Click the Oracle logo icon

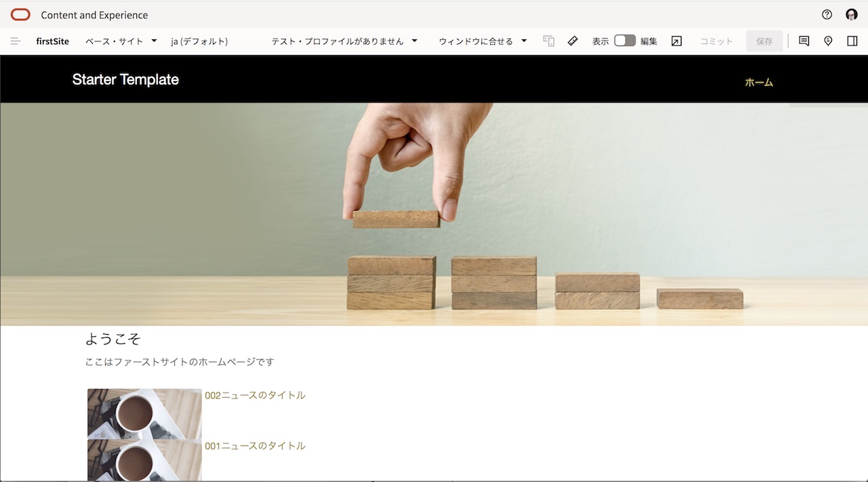pos(20,15)
